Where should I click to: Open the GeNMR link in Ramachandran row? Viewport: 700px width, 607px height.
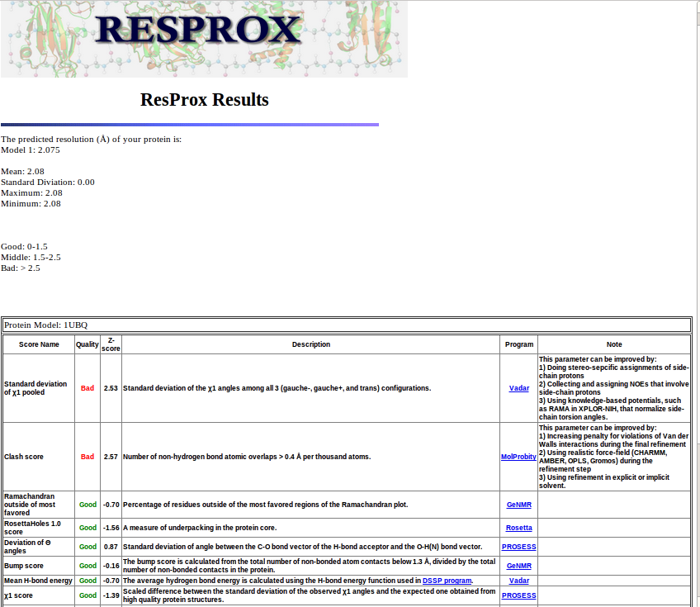(x=518, y=505)
